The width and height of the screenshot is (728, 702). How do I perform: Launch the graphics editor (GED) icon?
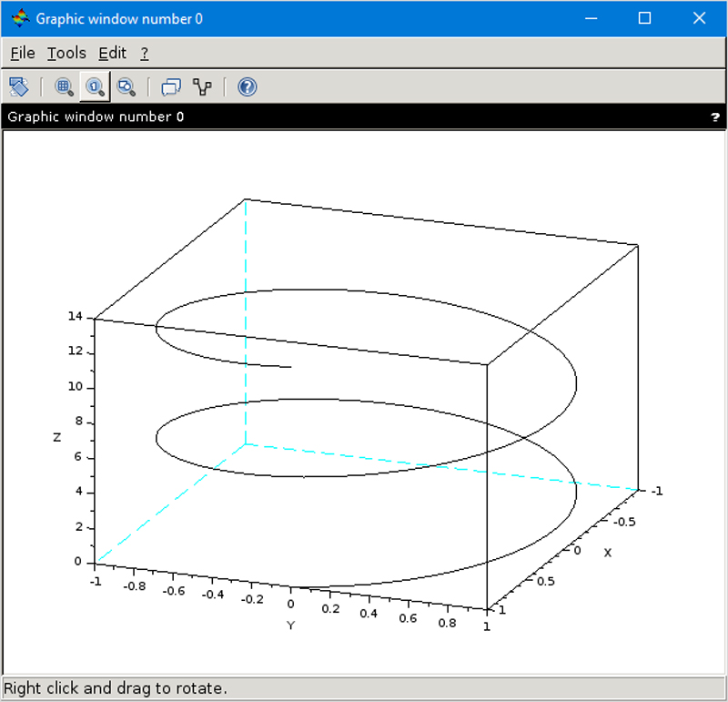tap(202, 86)
